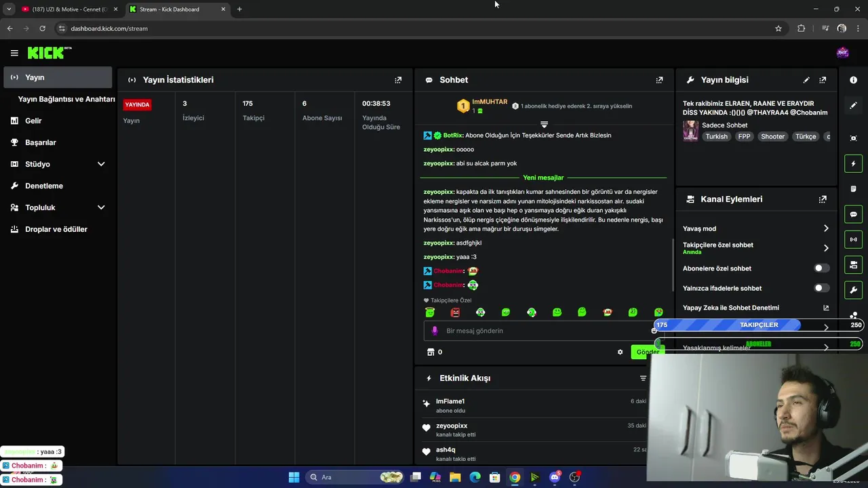Click the Turkish tag chip
Image resolution: width=868 pixels, height=488 pixels.
(x=716, y=136)
